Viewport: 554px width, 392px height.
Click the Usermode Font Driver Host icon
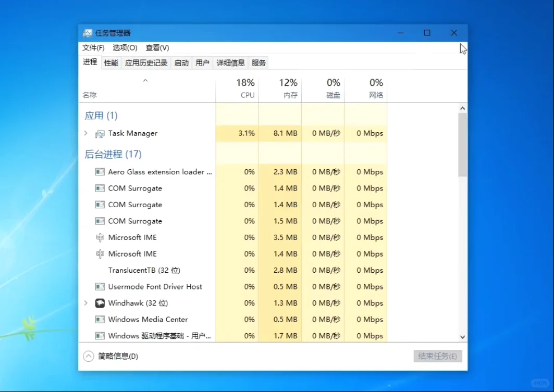click(100, 286)
